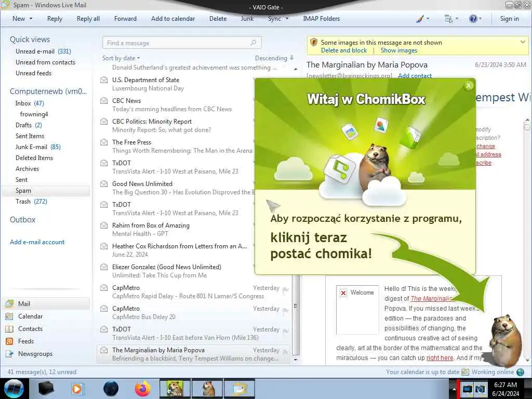Select the Heather Cox Richardson message
Screen dimensions: 532x399
pos(176,250)
